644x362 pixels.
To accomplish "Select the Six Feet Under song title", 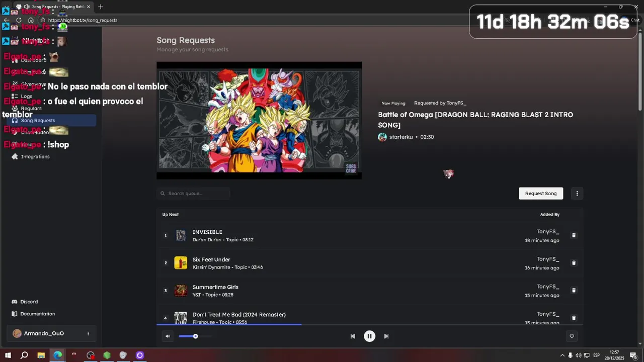I will tap(211, 260).
